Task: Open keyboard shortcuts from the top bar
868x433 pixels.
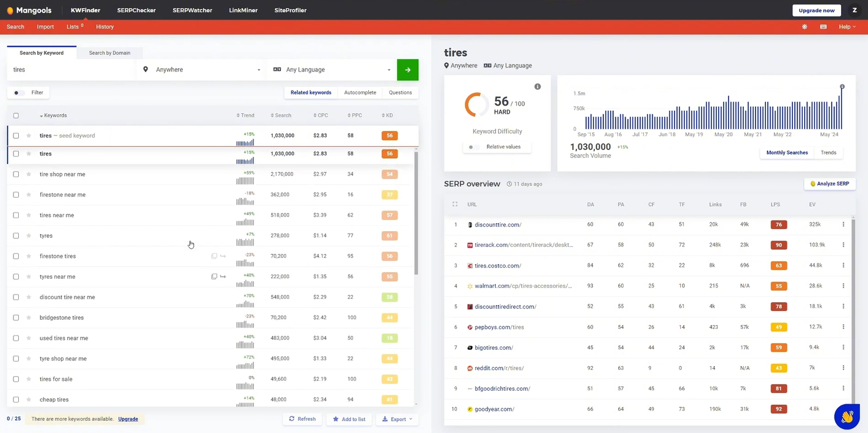Action: pos(823,26)
